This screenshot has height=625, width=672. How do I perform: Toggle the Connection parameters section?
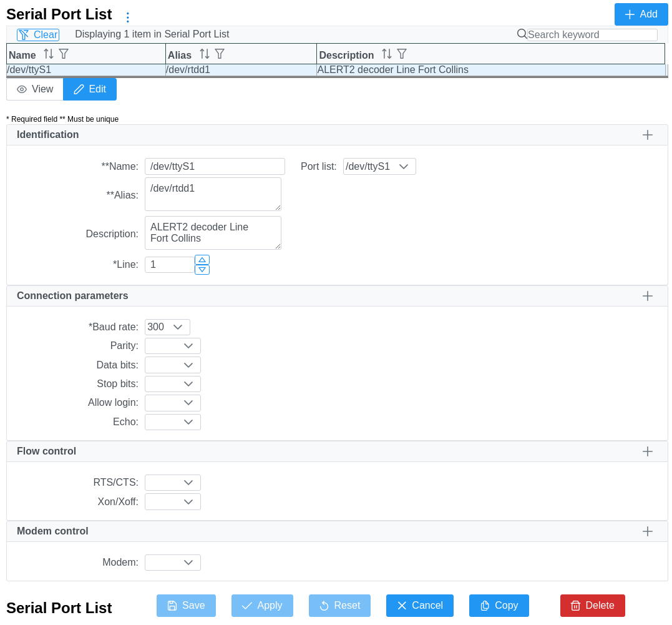pyautogui.click(x=648, y=296)
